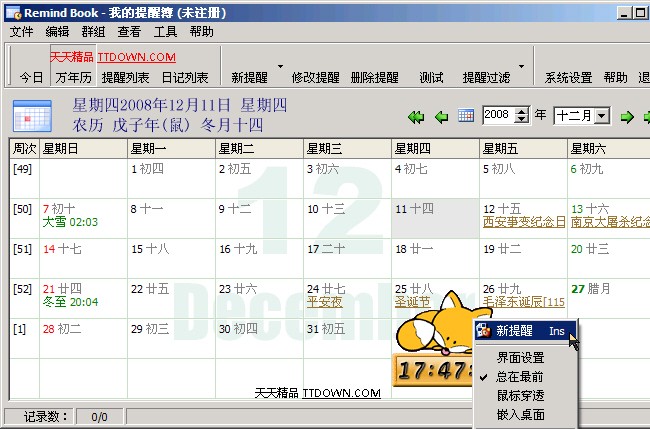Click the 测试 toolbar button
650x429 pixels.
431,77
